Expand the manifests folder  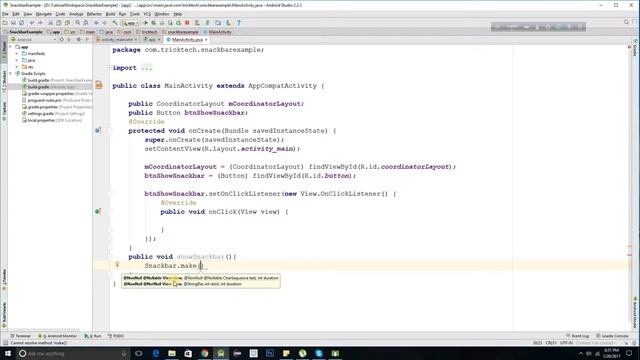pyautogui.click(x=17, y=53)
